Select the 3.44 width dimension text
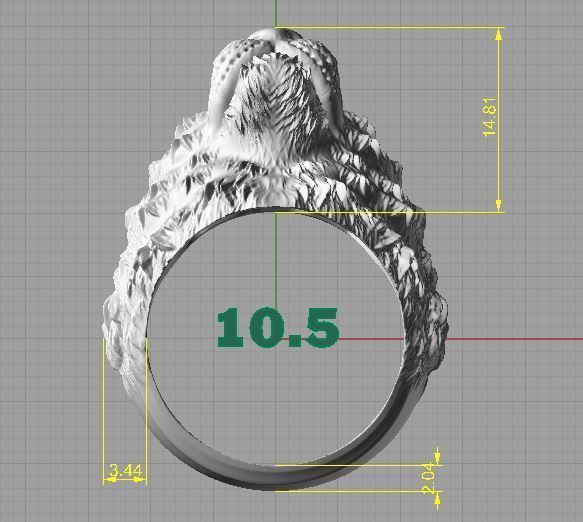Image resolution: width=583 pixels, height=522 pixels. pyautogui.click(x=126, y=471)
